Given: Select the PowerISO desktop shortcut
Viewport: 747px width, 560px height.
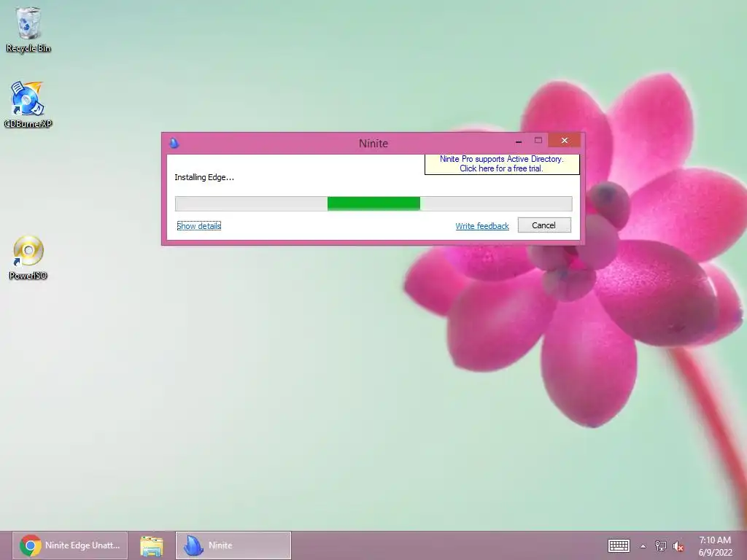Looking at the screenshot, I should click(x=28, y=257).
